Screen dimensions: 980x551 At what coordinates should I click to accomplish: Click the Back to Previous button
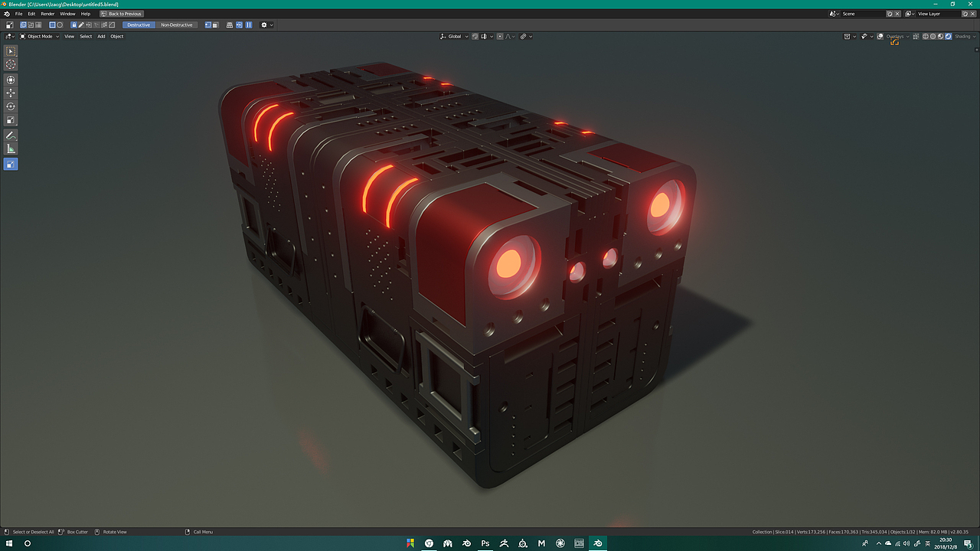[121, 13]
